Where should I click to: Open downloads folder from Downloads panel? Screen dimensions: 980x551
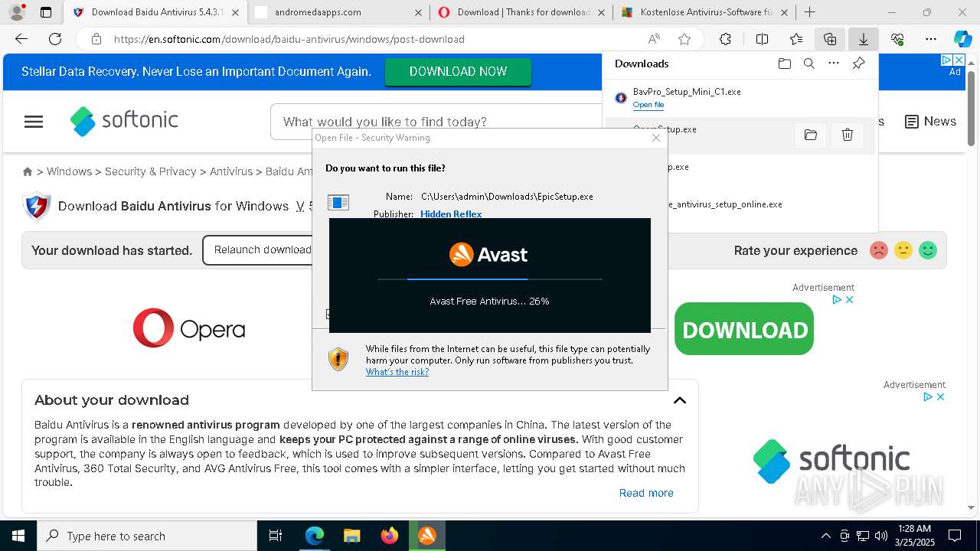(x=784, y=64)
